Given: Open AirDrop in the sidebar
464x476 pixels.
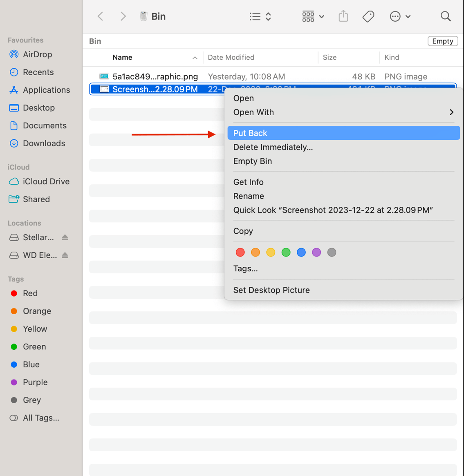Looking at the screenshot, I should pos(37,54).
